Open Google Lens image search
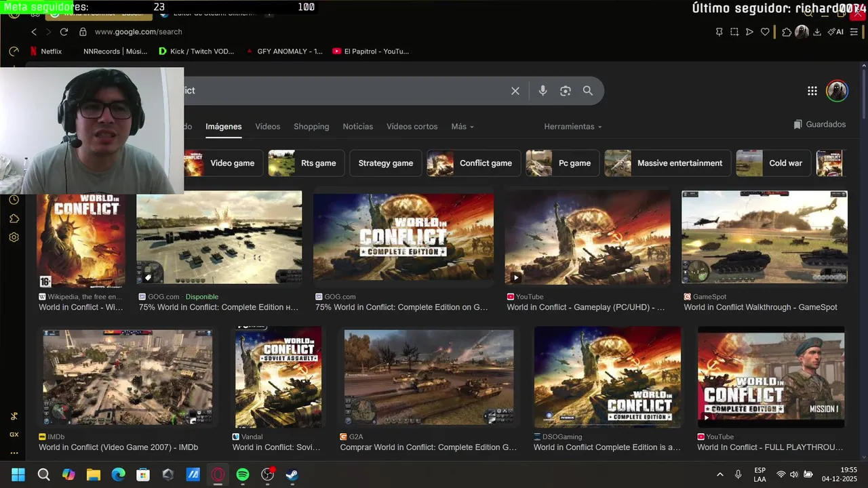 (566, 91)
